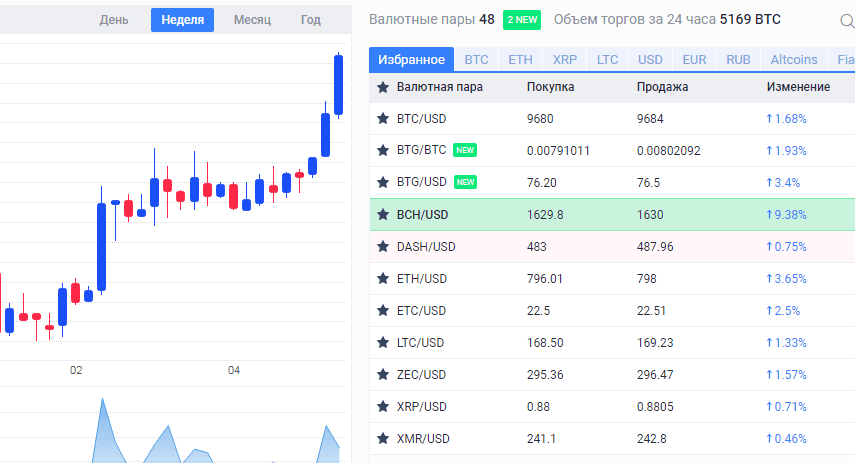Select the DASH/USD pair name
The width and height of the screenshot is (855, 463).
point(426,246)
